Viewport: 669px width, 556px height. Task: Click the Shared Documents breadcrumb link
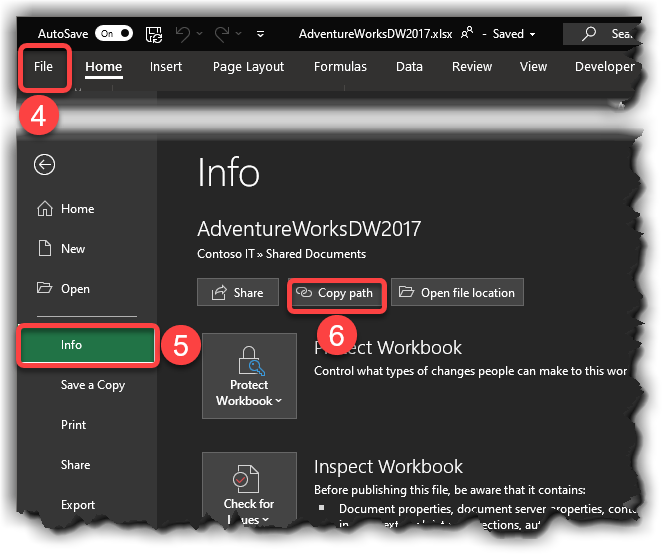click(316, 254)
